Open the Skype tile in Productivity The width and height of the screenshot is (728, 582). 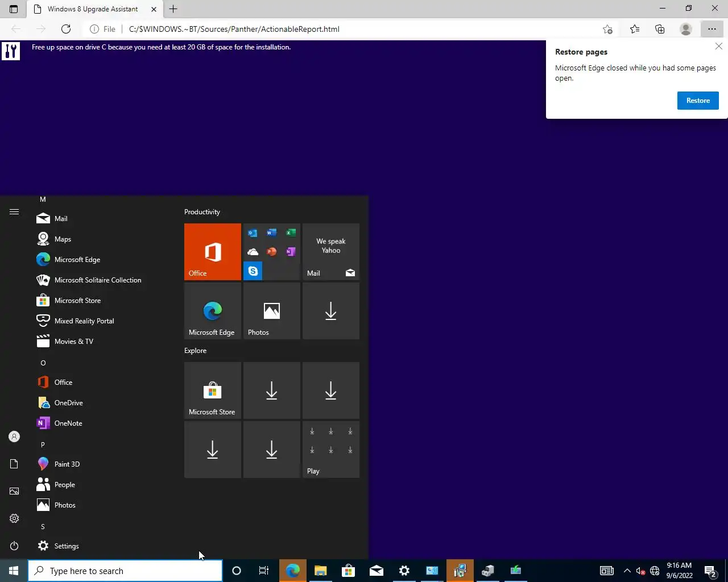tap(253, 271)
